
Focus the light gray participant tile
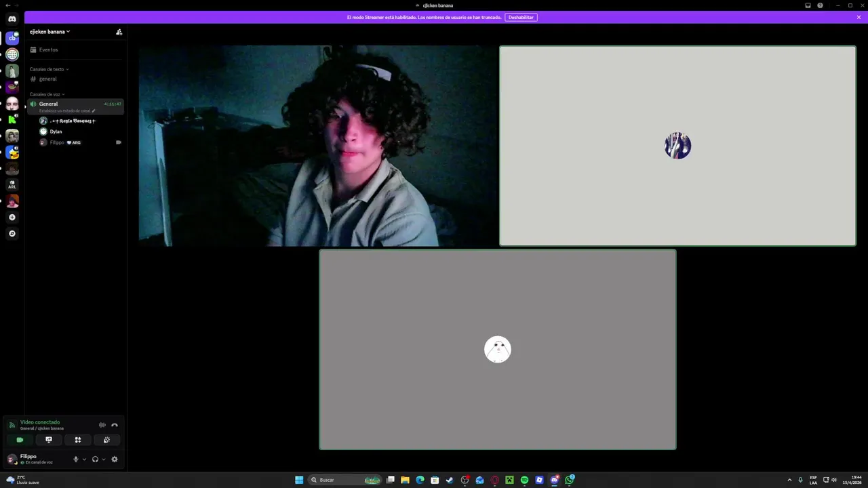point(677,146)
